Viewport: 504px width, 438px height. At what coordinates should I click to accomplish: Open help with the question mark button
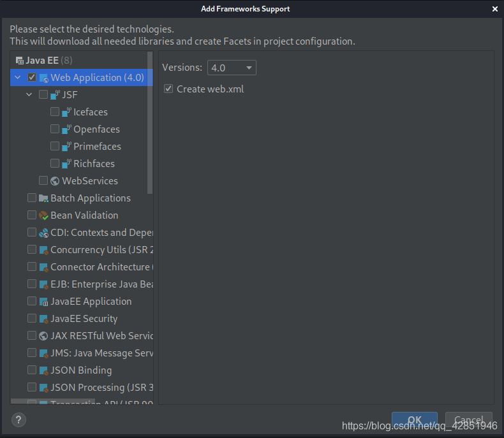19,419
